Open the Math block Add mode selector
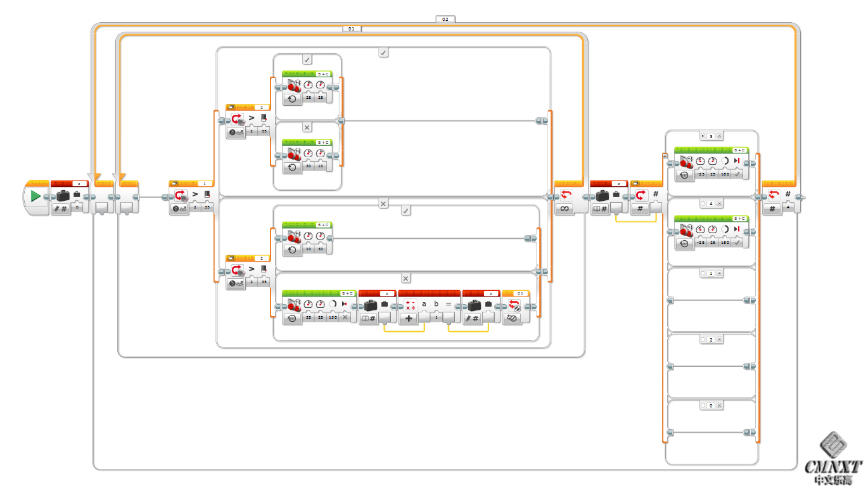Screen dimensions: 868x491 click(x=409, y=318)
